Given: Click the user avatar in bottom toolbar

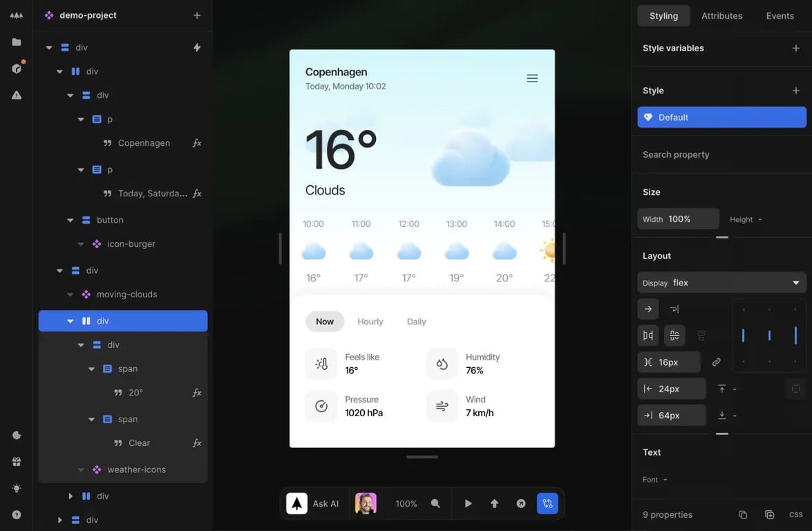Looking at the screenshot, I should [366, 503].
